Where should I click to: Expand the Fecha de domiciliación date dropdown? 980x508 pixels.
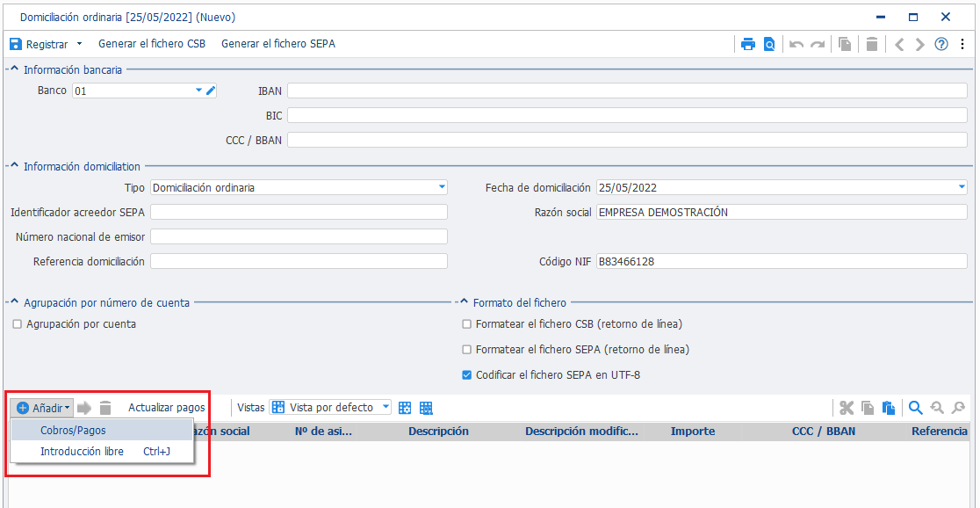click(962, 187)
